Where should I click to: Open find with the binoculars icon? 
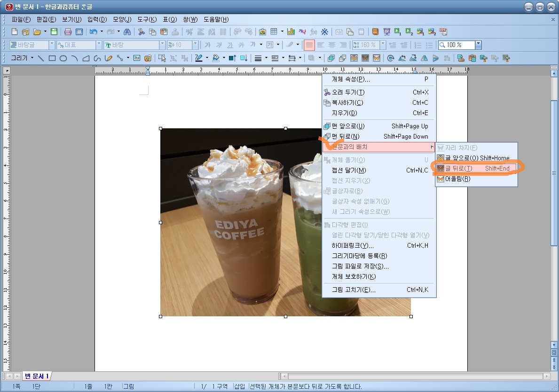coord(127,31)
